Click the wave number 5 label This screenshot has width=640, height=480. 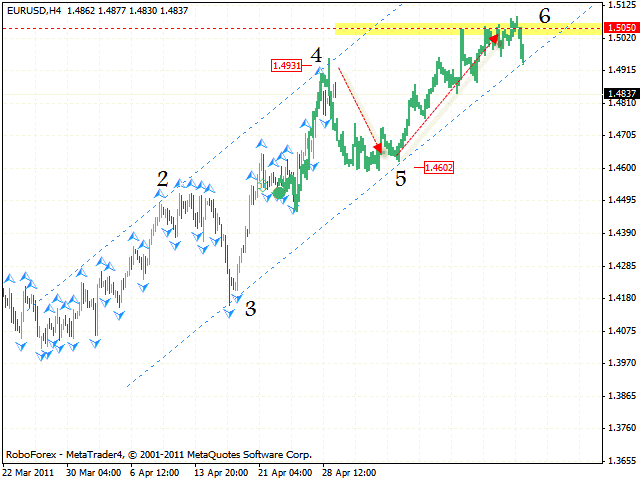tap(400, 180)
